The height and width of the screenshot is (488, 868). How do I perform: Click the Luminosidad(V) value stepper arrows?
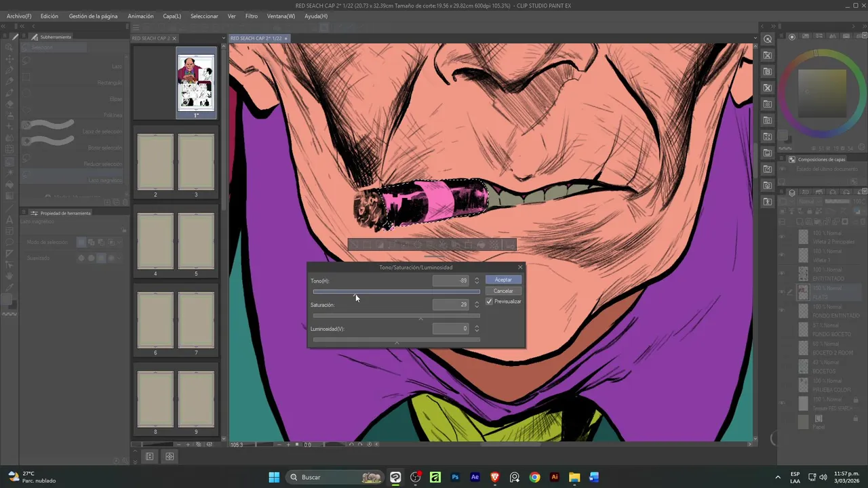(x=477, y=329)
